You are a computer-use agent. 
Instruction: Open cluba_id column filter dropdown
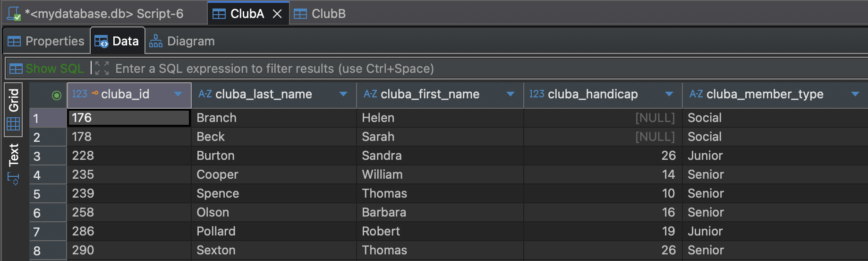178,94
